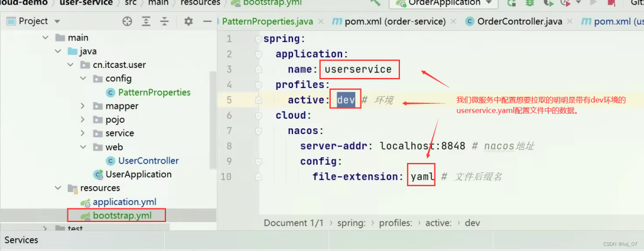Click src in the path breadcrumb
Viewport: 644px width, 251px height.
click(x=131, y=3)
